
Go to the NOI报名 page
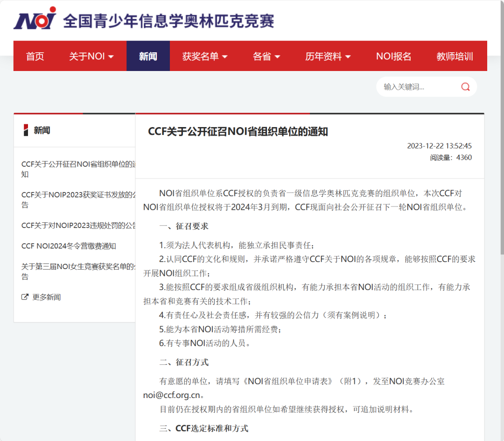[394, 56]
